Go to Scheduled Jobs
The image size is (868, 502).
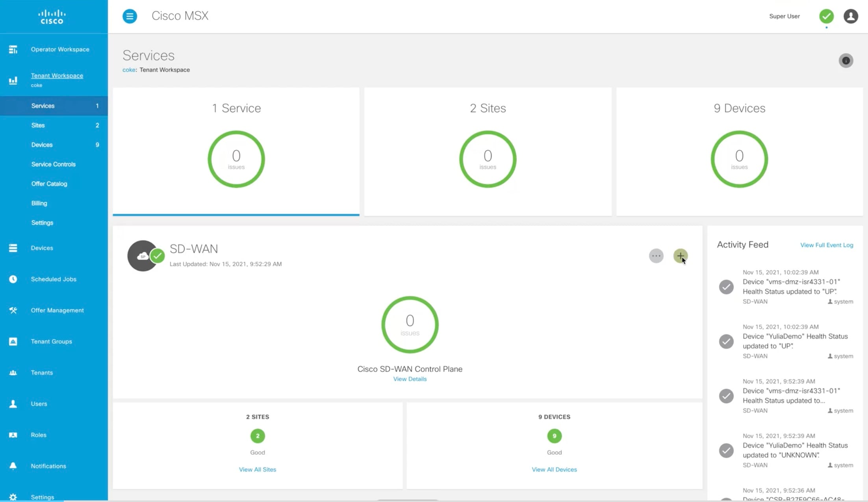pyautogui.click(x=54, y=279)
